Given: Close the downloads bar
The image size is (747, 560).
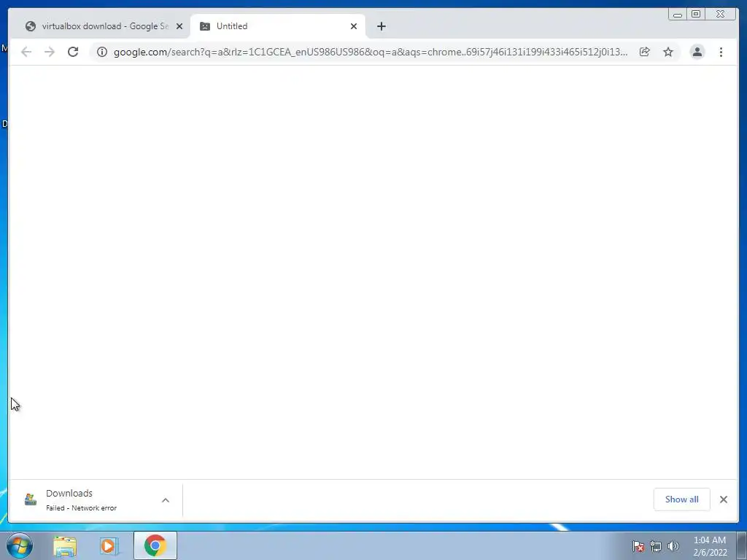Looking at the screenshot, I should tap(723, 499).
